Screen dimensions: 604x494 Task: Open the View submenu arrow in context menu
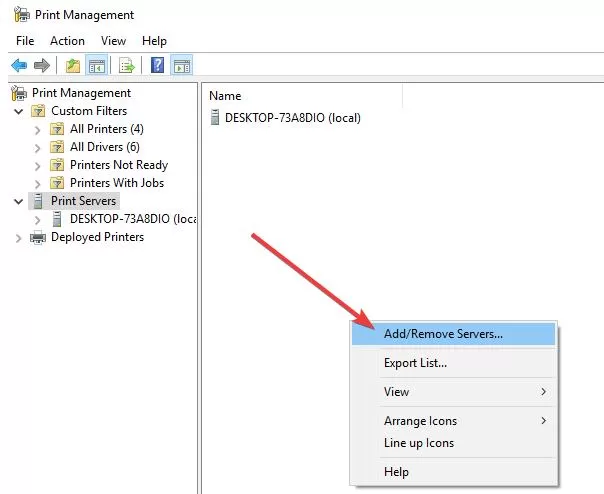pos(544,392)
